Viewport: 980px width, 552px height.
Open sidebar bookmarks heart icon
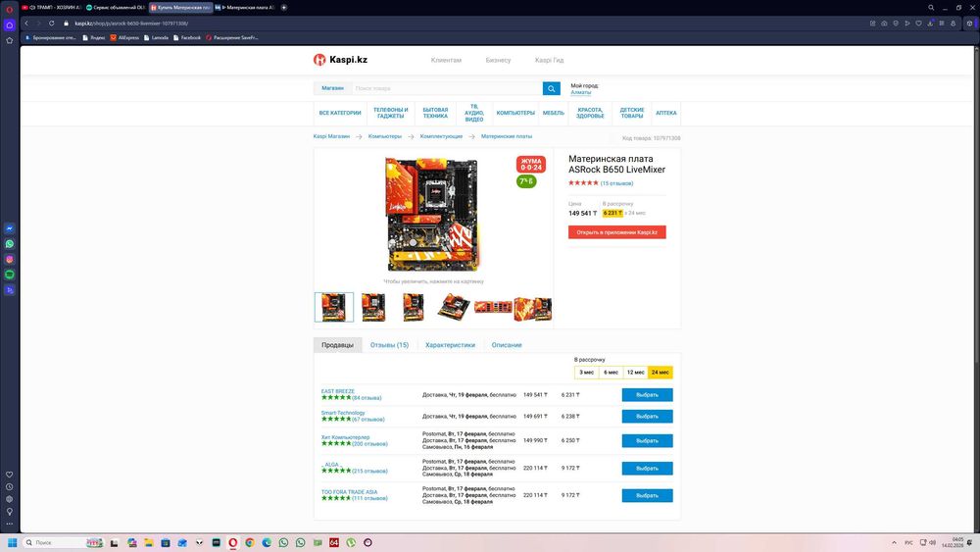10,475
